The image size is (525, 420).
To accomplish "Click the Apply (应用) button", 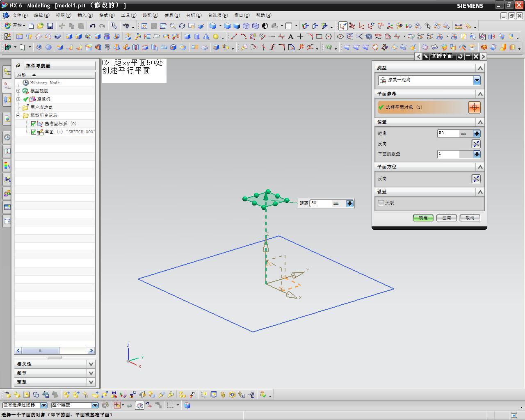I will coord(446,218).
